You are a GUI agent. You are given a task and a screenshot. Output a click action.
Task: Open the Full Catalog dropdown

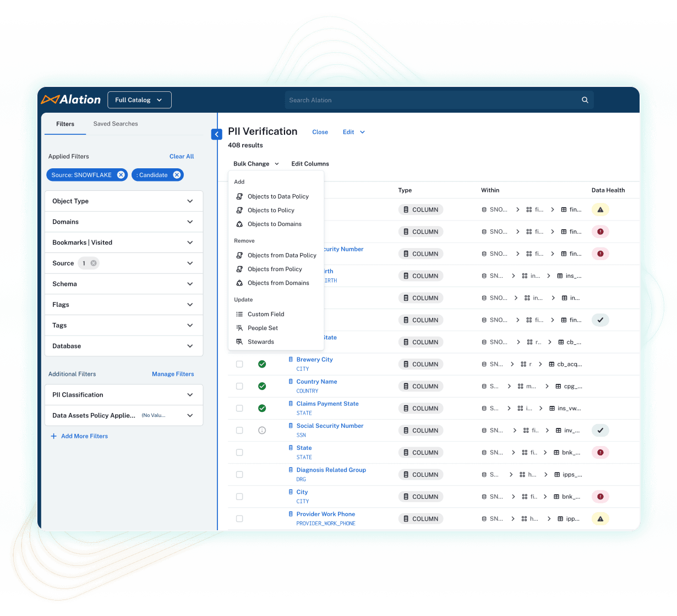click(x=139, y=100)
